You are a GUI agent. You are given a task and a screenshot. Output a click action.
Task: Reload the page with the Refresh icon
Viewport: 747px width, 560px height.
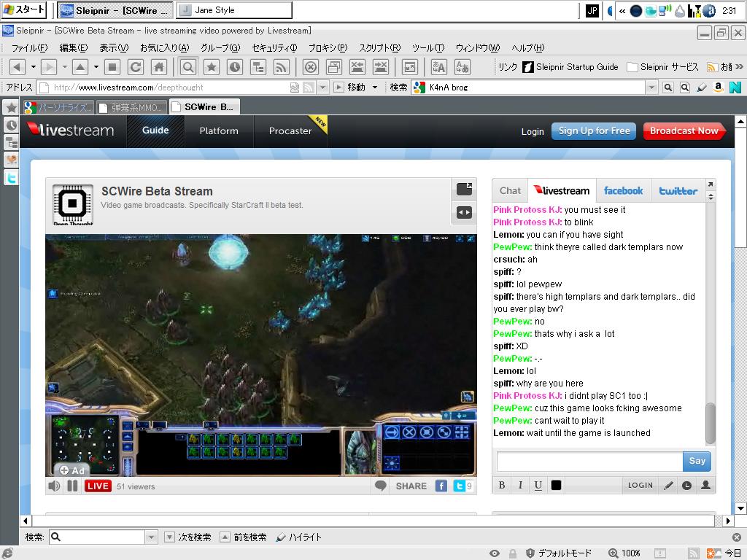tap(135, 67)
